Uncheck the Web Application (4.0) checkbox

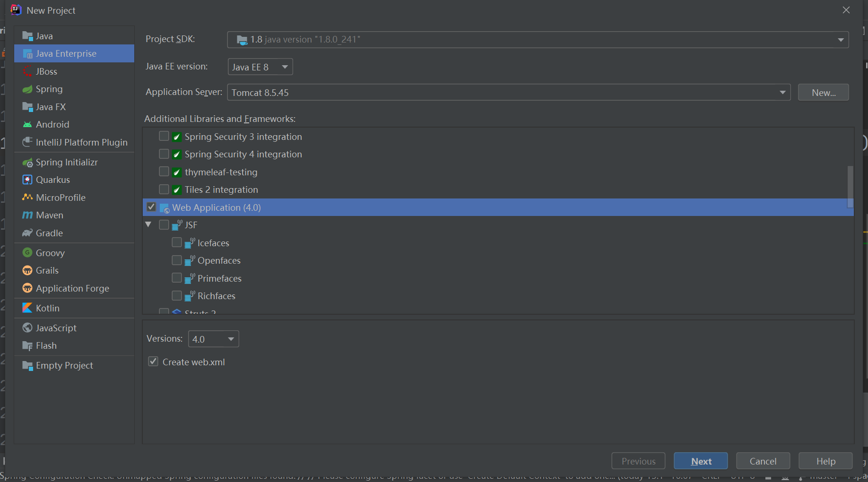coord(151,207)
